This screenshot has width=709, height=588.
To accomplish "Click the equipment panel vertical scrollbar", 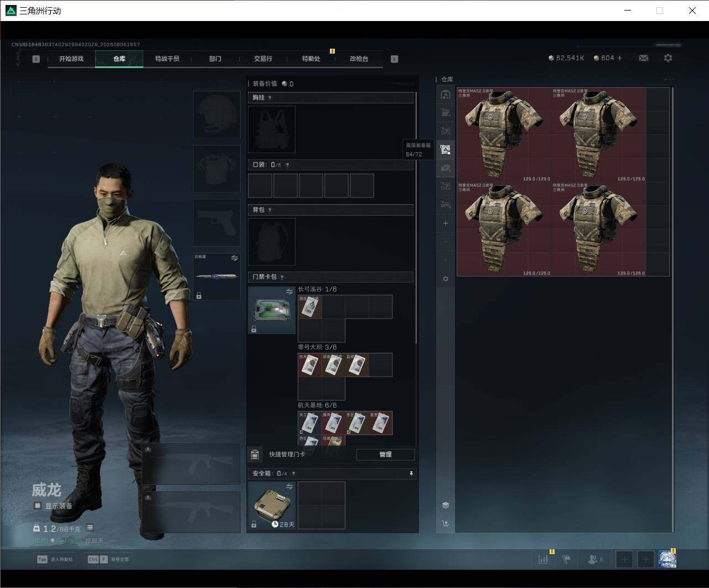I will [416, 218].
